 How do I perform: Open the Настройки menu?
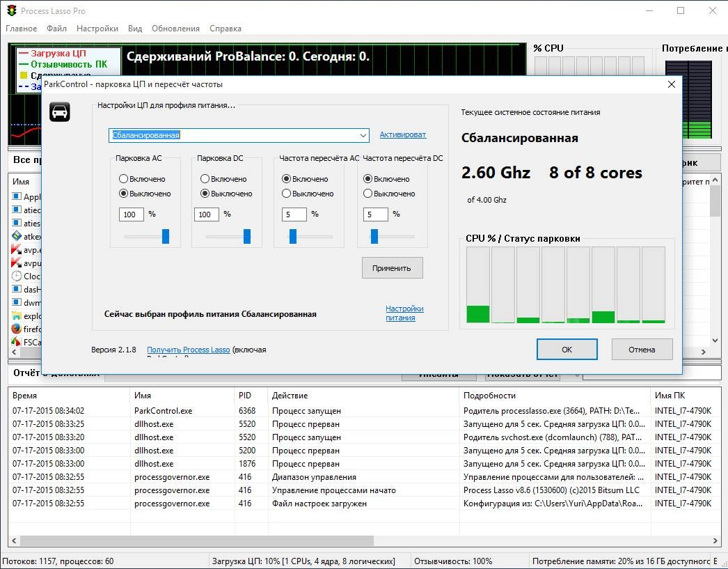pyautogui.click(x=97, y=29)
